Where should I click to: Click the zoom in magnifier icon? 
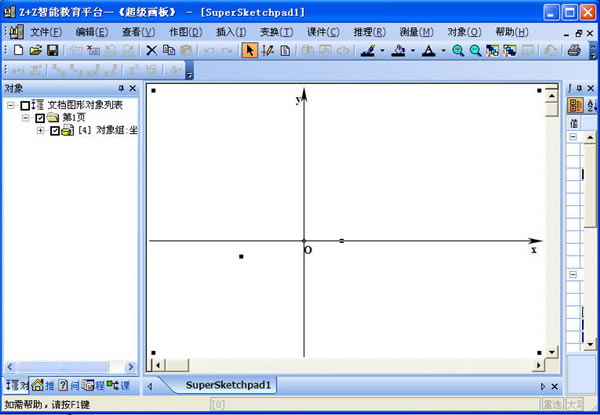458,50
